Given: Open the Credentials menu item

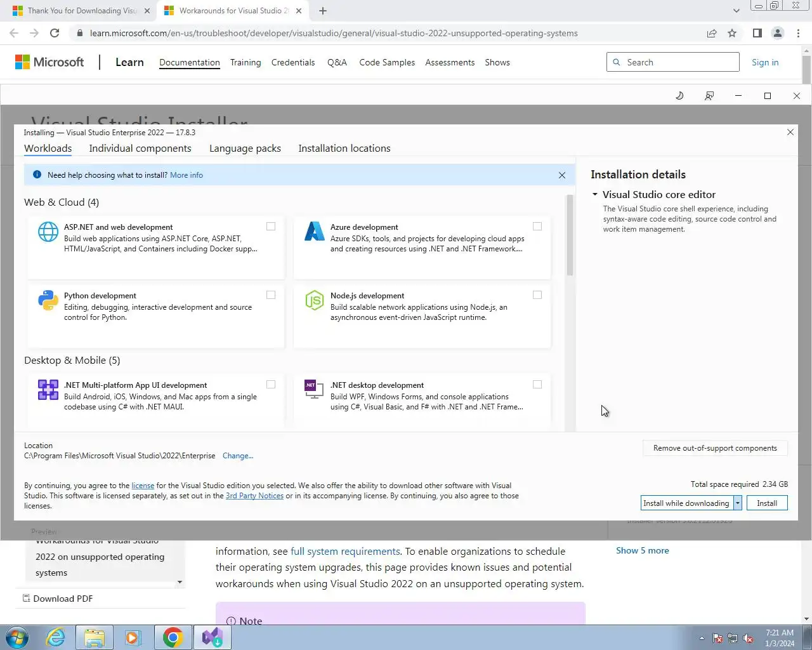Looking at the screenshot, I should (x=293, y=62).
